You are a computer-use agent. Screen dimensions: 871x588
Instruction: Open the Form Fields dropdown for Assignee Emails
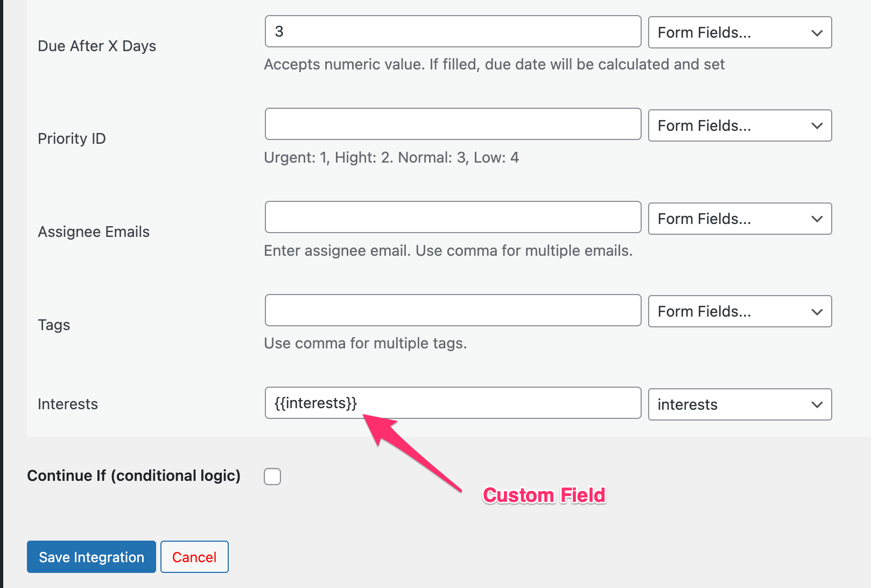coord(740,219)
